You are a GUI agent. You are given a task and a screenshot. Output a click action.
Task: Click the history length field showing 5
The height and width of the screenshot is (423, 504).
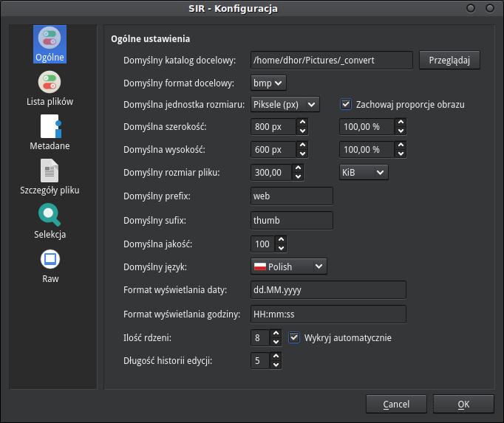(x=260, y=361)
